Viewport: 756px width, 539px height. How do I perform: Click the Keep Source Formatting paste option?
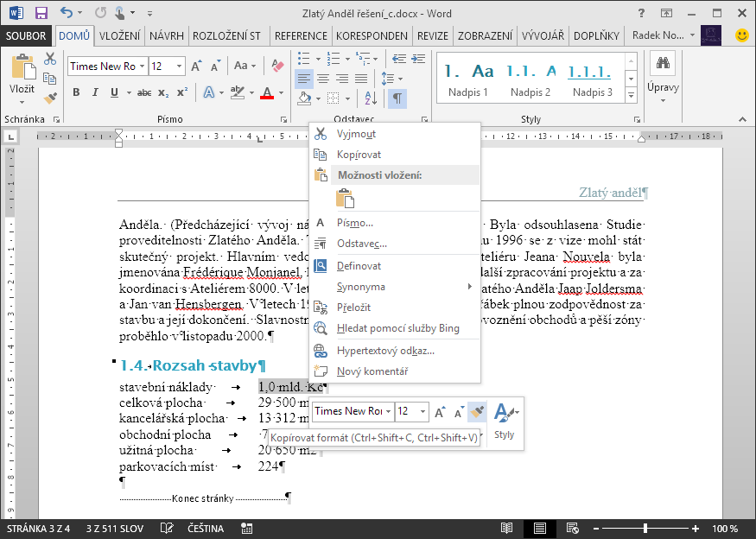click(x=346, y=198)
